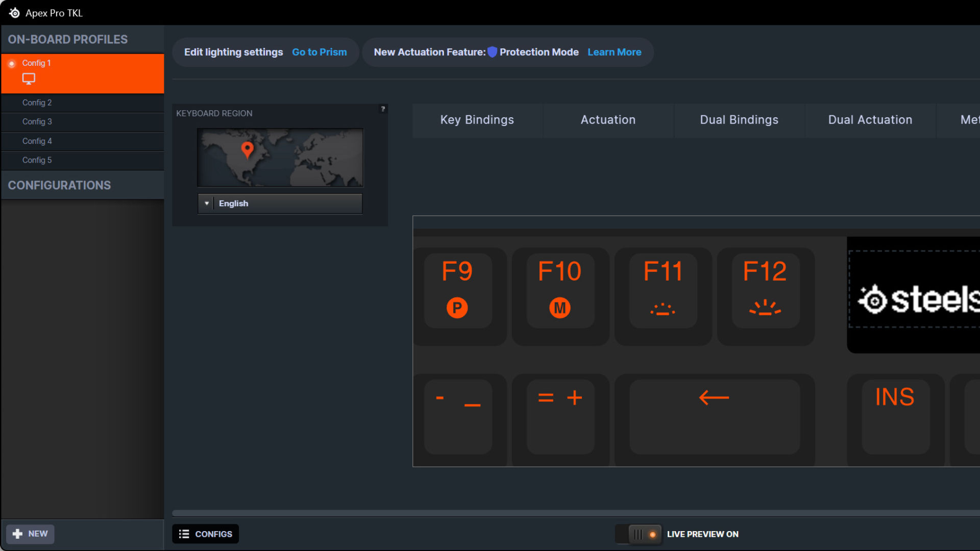Select the minus underscore key
The image size is (980, 551).
click(x=458, y=417)
